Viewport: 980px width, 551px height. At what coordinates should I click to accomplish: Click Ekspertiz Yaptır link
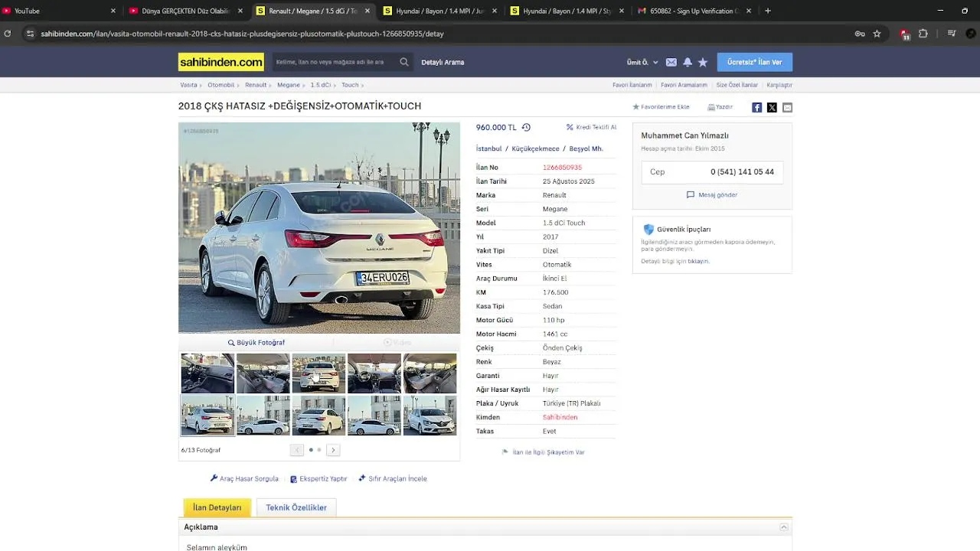(318, 478)
